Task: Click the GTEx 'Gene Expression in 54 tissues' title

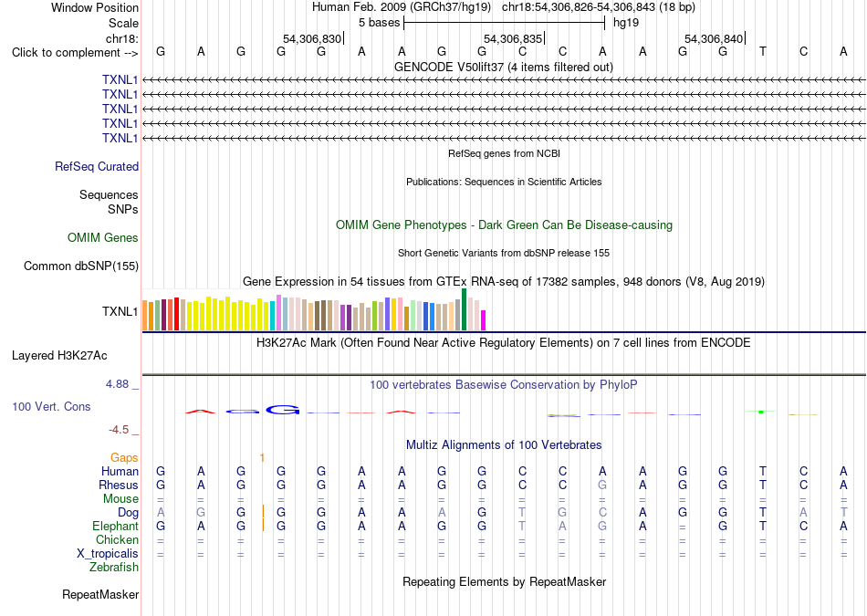Action: pyautogui.click(x=504, y=281)
